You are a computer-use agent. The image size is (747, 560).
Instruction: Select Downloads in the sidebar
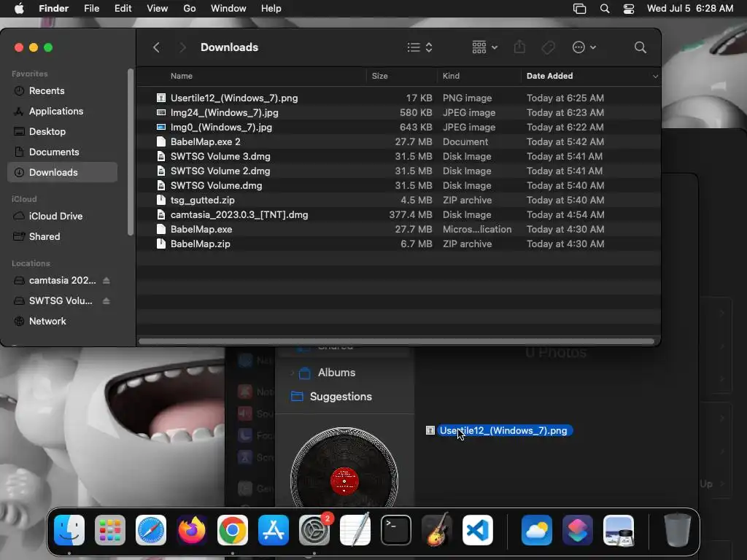[63, 172]
